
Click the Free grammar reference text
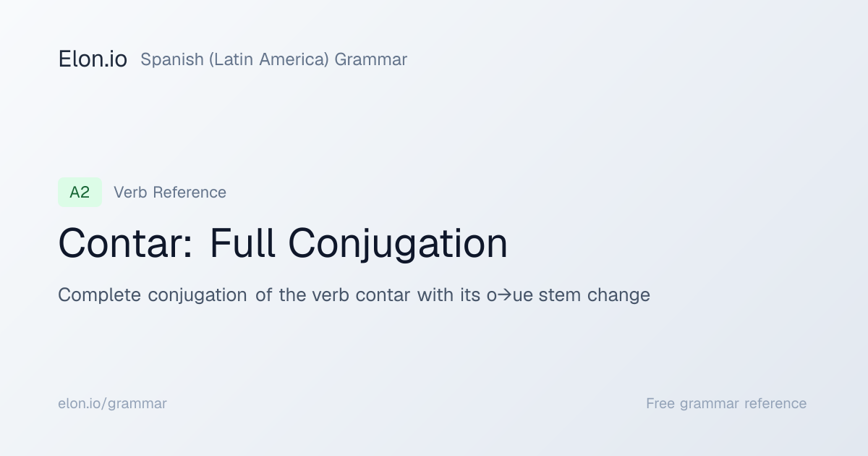tap(726, 403)
